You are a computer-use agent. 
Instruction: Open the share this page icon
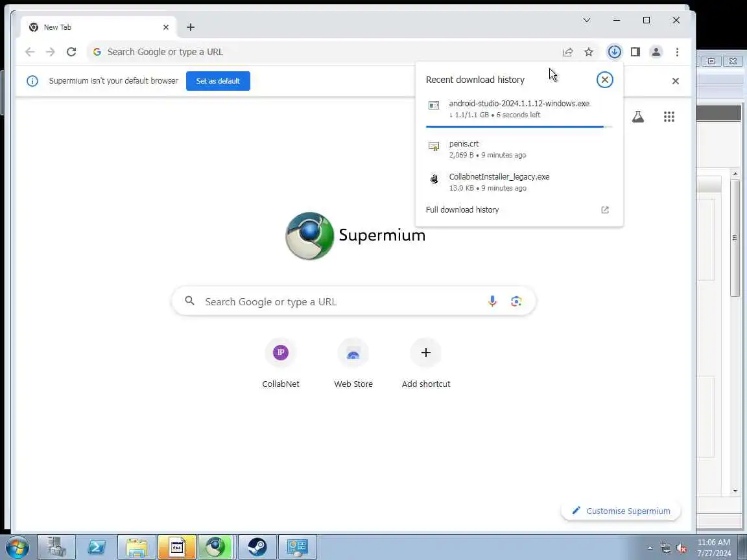click(x=568, y=52)
